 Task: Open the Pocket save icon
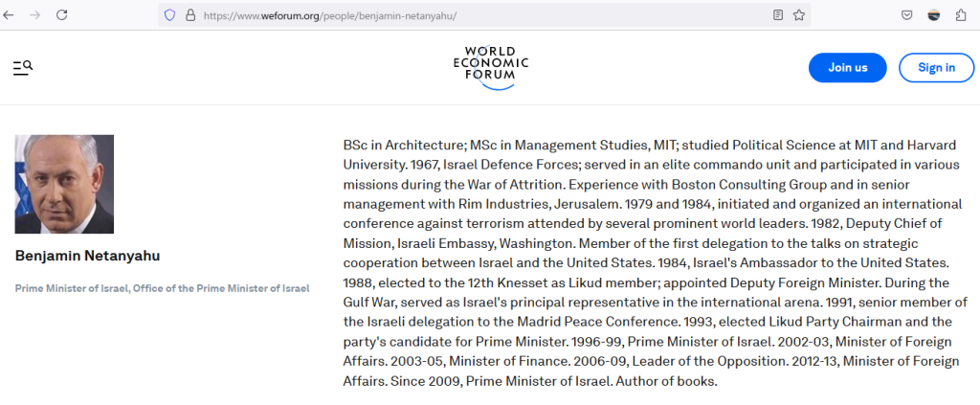pyautogui.click(x=905, y=15)
